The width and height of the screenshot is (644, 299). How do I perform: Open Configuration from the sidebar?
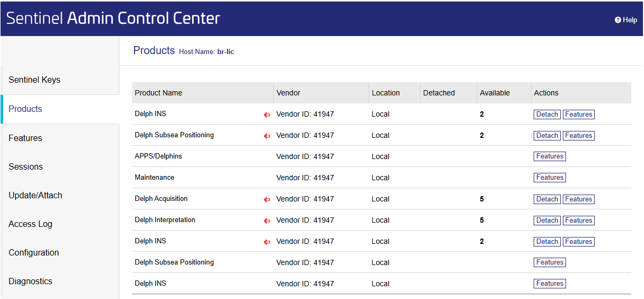click(33, 252)
